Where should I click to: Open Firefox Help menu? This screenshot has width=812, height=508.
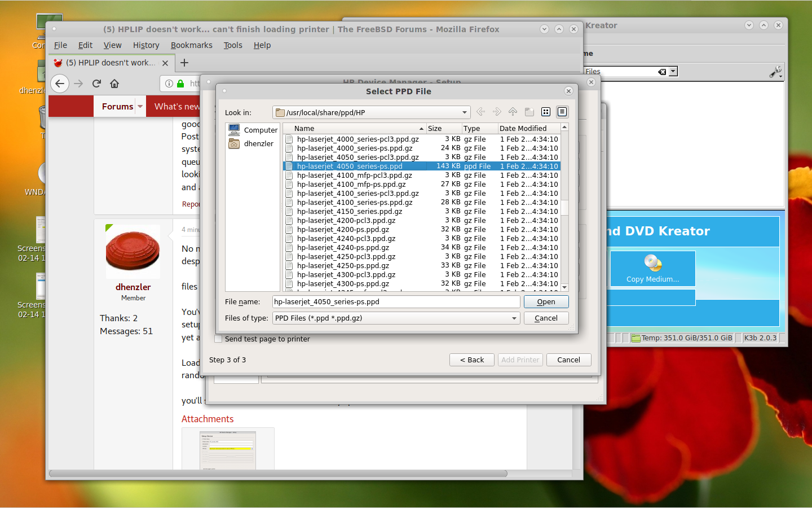(x=262, y=45)
